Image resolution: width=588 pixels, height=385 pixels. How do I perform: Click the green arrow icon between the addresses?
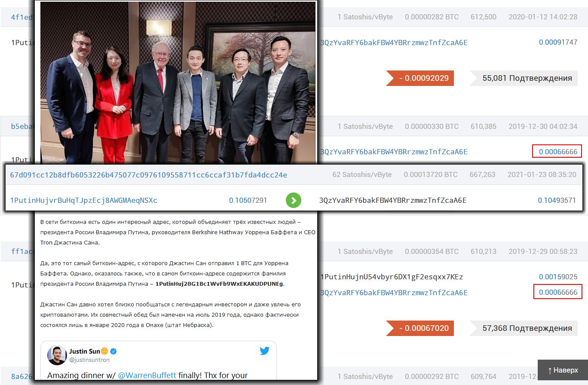point(294,200)
